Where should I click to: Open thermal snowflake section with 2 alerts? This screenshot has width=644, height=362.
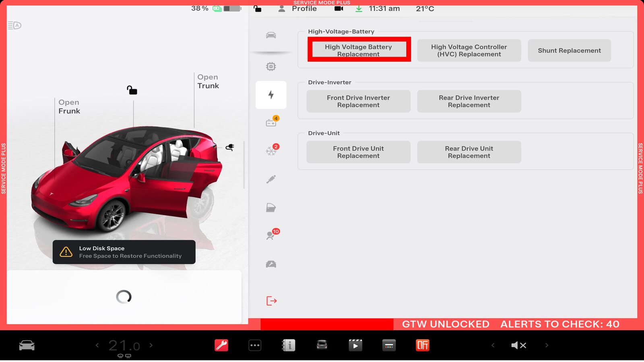click(272, 150)
